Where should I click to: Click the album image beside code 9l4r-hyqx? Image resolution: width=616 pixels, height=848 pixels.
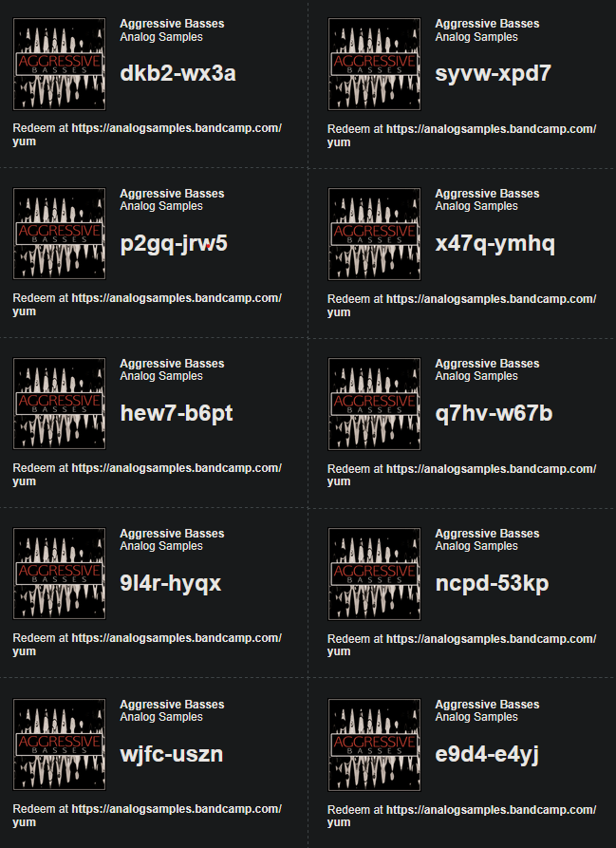59,575
